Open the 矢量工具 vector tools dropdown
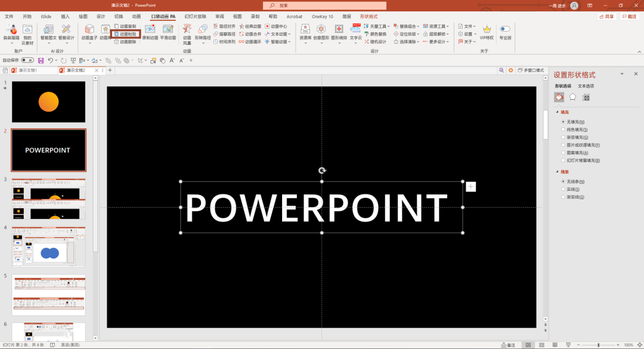The width and height of the screenshot is (644, 349). tap(377, 26)
